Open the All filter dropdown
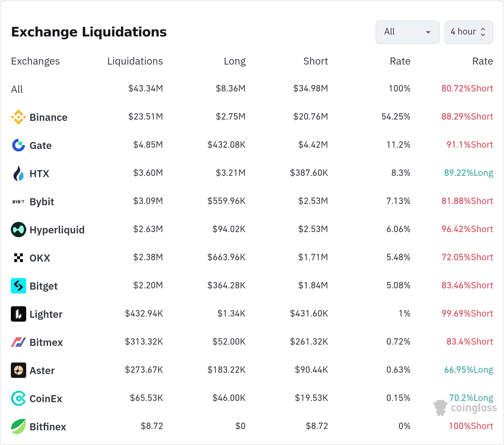This screenshot has width=504, height=445. click(x=408, y=32)
